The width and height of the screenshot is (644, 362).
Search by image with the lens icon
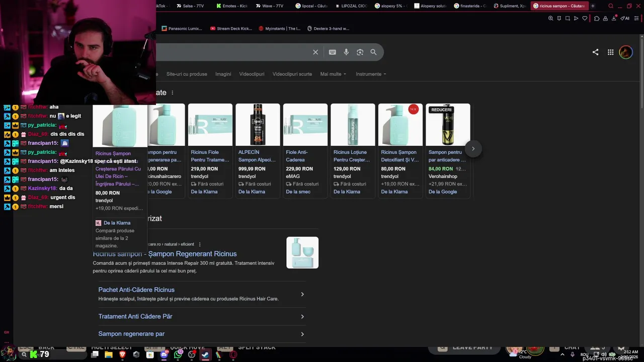[360, 52]
